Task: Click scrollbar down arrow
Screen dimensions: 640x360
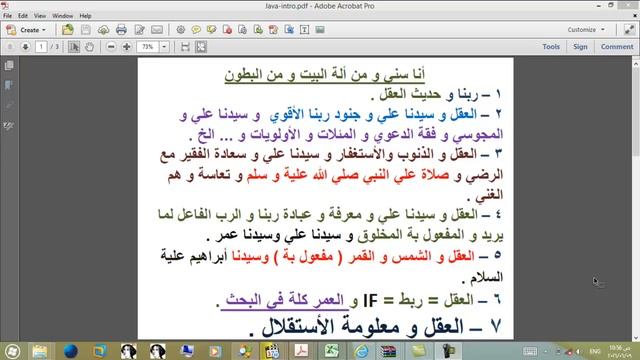Action: pyautogui.click(x=636, y=338)
